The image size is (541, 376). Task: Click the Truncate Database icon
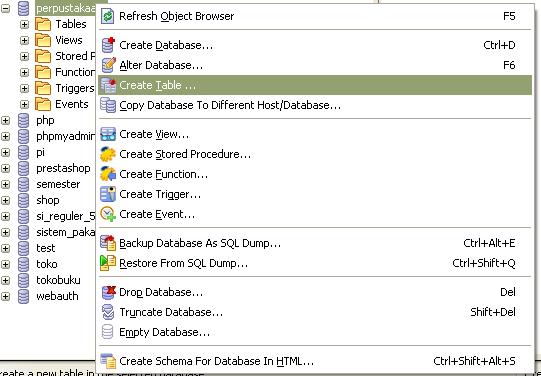[108, 312]
